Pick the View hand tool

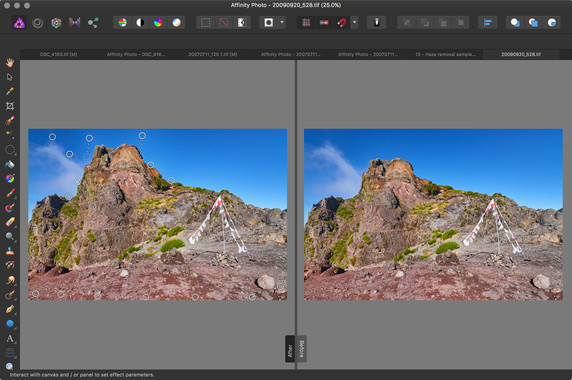[x=10, y=63]
